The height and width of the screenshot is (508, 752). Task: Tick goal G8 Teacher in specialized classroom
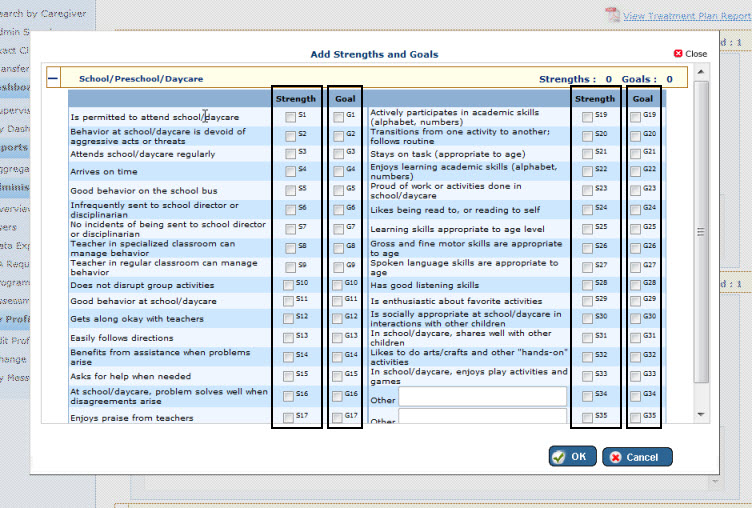pos(339,248)
